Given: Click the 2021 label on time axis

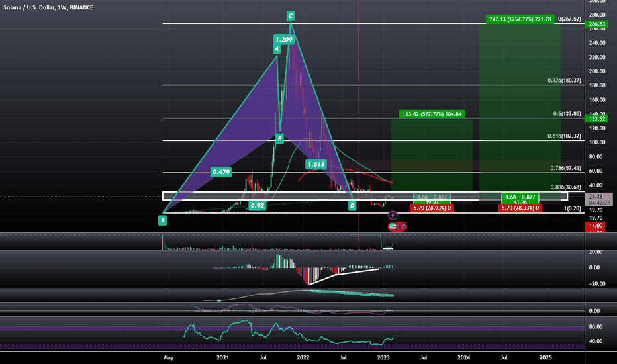Looking at the screenshot, I should pos(222,357).
